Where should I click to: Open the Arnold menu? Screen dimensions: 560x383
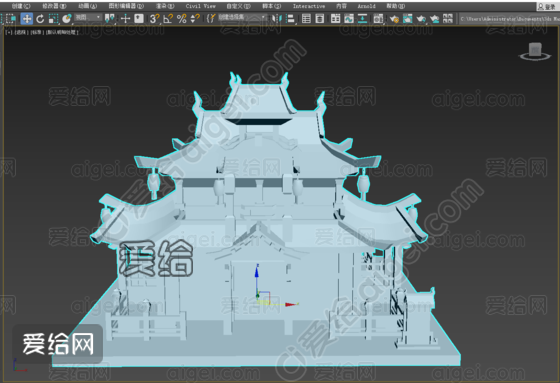[366, 6]
